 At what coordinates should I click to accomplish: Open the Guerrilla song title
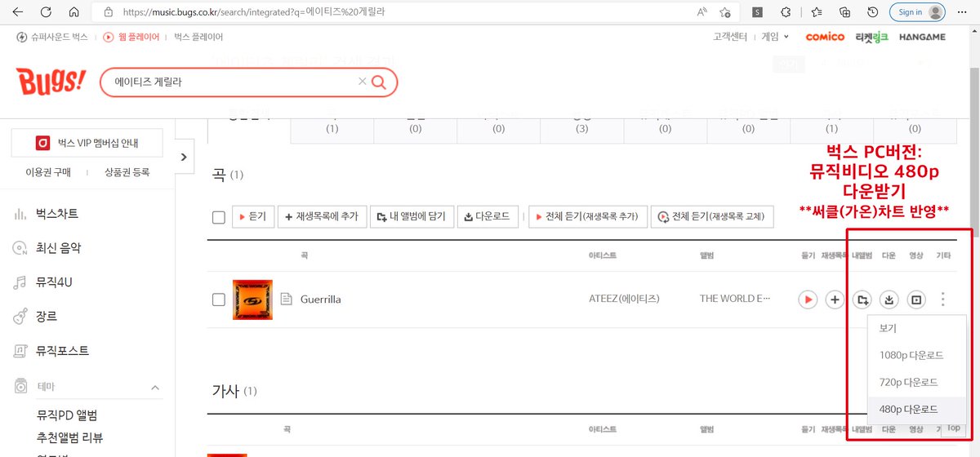click(x=321, y=299)
